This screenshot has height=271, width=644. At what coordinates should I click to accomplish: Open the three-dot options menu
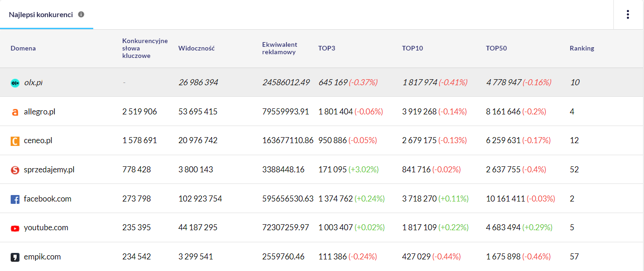click(x=628, y=14)
